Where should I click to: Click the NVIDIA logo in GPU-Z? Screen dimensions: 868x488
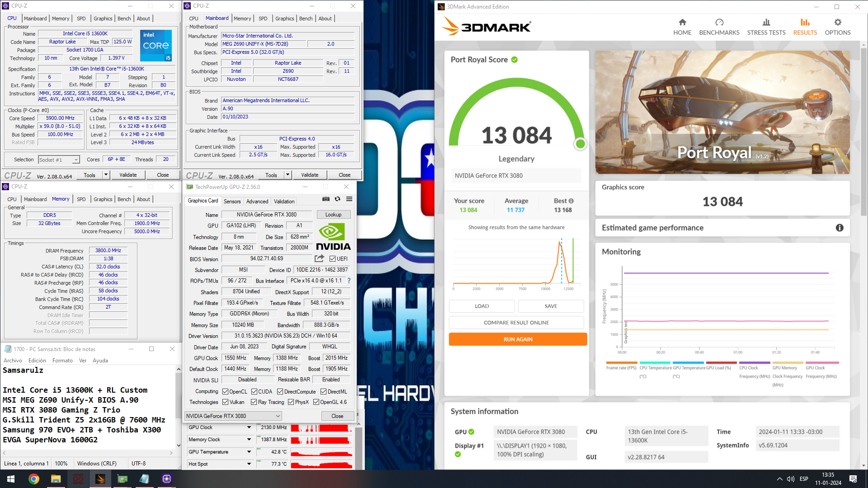333,236
